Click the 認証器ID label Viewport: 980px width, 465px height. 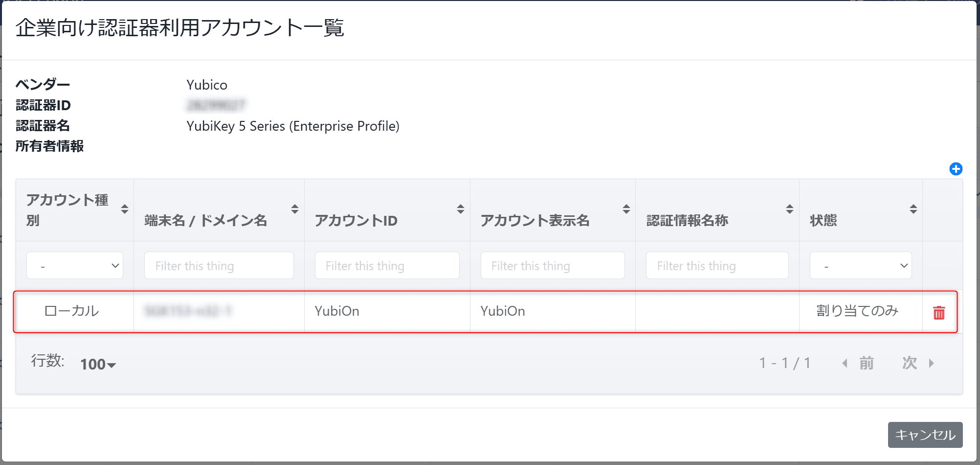[x=43, y=105]
